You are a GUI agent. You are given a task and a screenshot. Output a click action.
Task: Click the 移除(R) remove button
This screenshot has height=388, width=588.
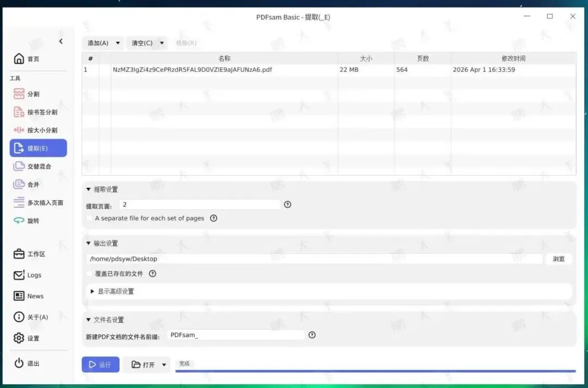pyautogui.click(x=186, y=43)
